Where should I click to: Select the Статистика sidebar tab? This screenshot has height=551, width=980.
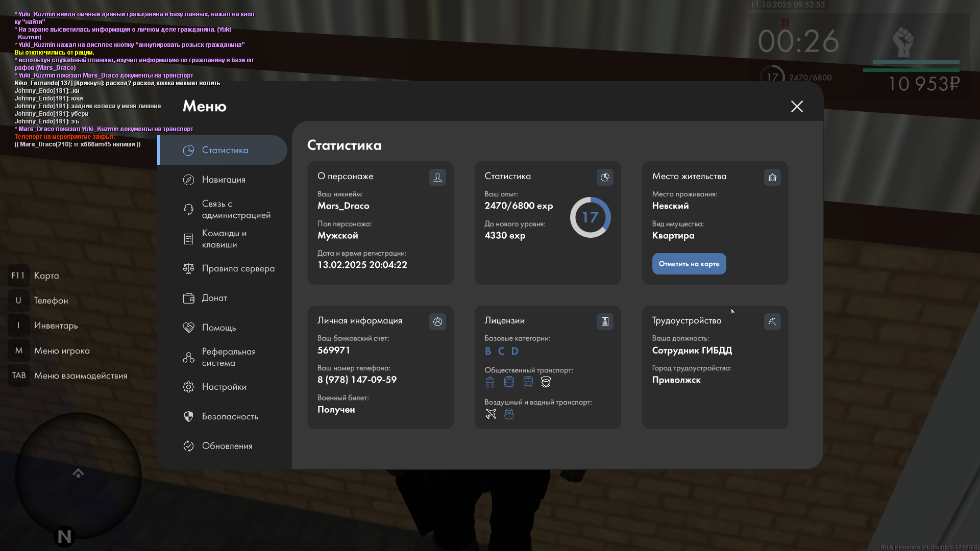coord(225,150)
